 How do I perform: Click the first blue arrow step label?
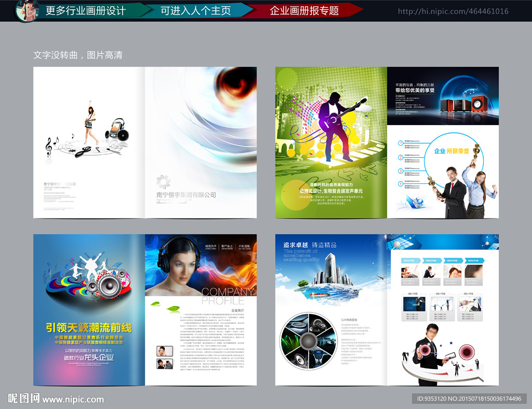pos(410,260)
